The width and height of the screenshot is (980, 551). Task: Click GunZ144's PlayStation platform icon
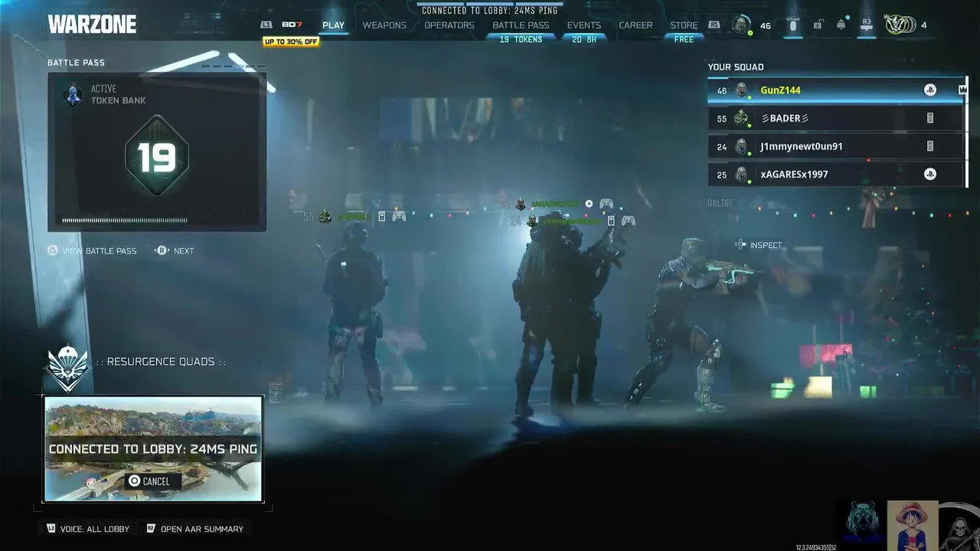click(x=929, y=90)
